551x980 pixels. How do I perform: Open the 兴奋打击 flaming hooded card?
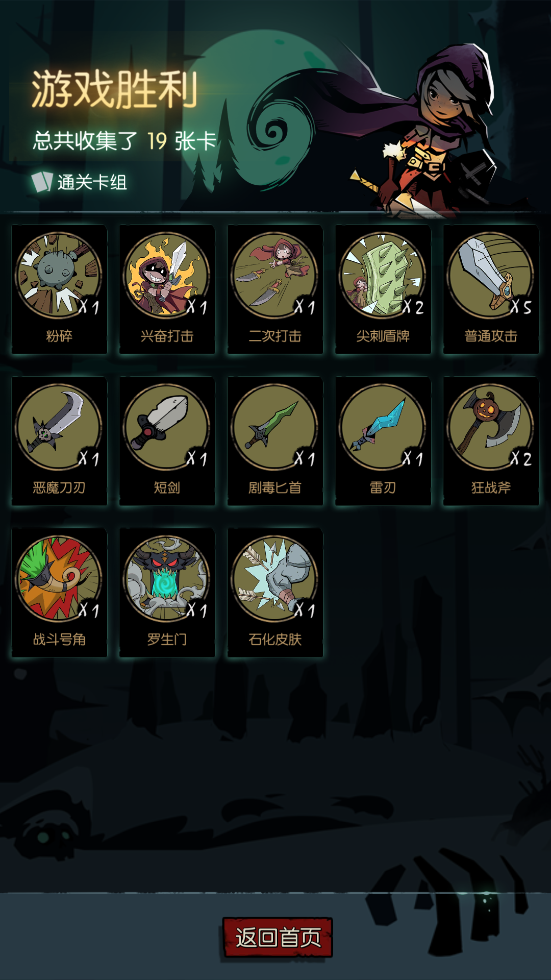pos(167,289)
